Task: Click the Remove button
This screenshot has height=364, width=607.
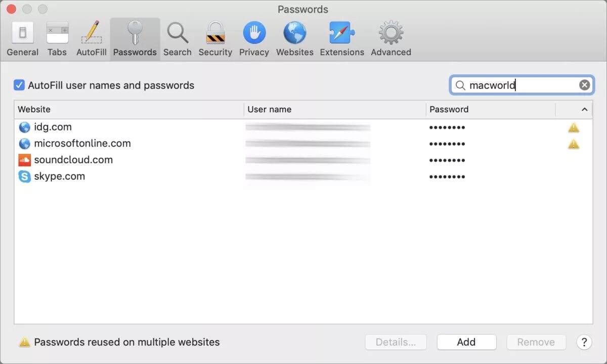Action: point(536,342)
